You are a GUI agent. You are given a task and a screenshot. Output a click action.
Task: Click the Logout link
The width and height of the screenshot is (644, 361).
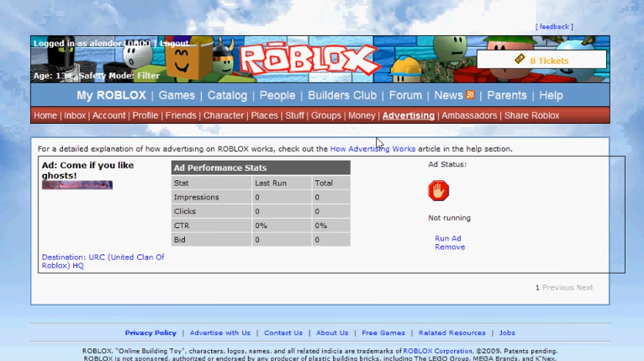174,43
